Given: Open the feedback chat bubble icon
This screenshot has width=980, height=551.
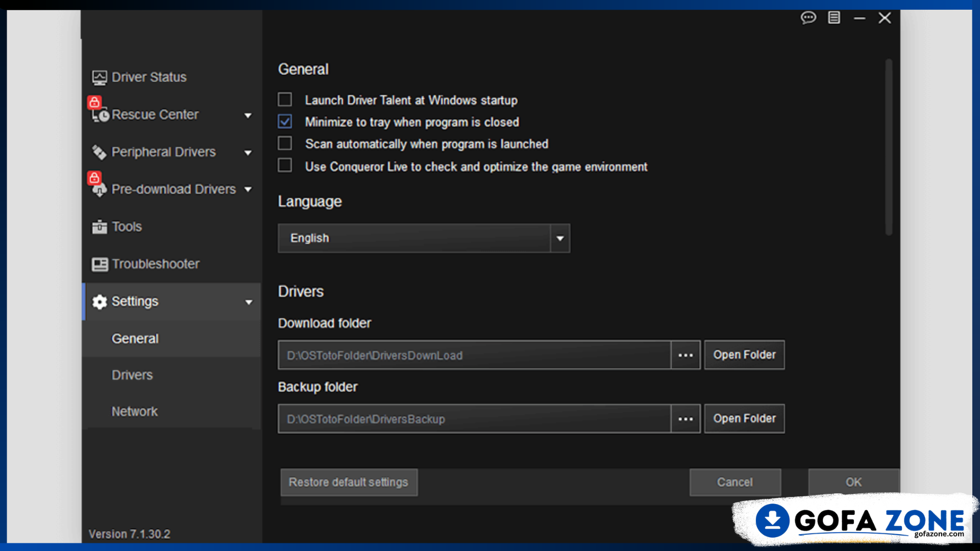Looking at the screenshot, I should 808,18.
